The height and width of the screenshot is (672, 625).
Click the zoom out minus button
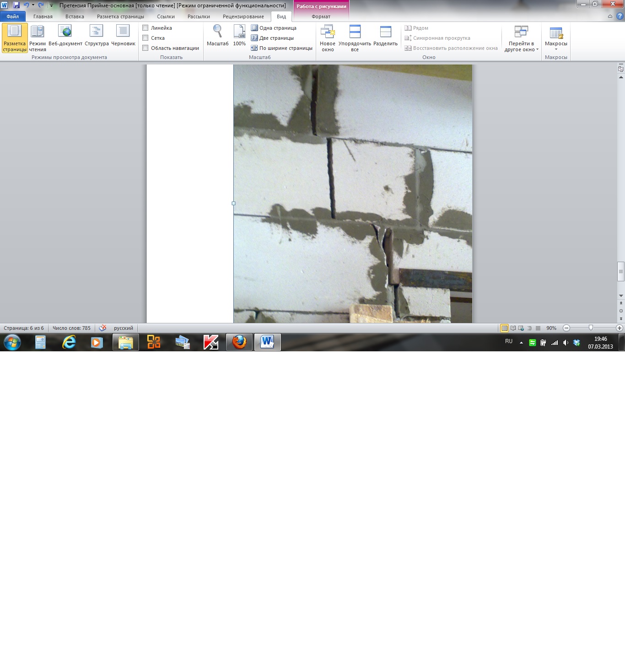(x=566, y=328)
